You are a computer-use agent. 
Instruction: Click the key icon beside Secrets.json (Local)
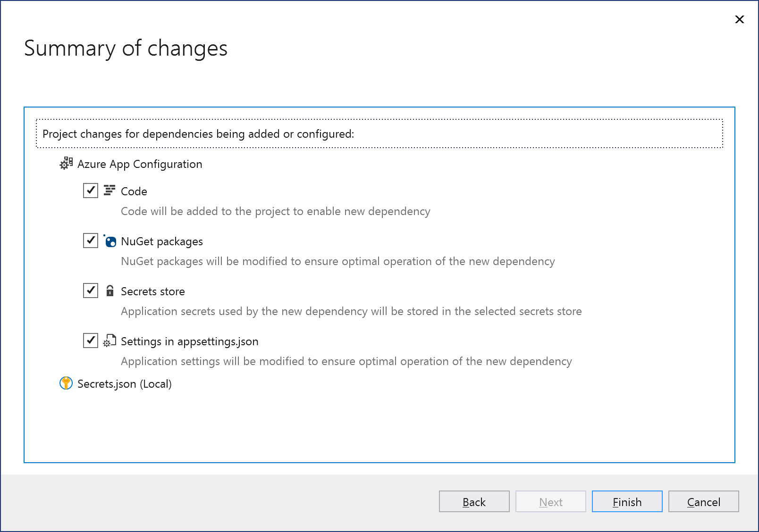click(66, 383)
